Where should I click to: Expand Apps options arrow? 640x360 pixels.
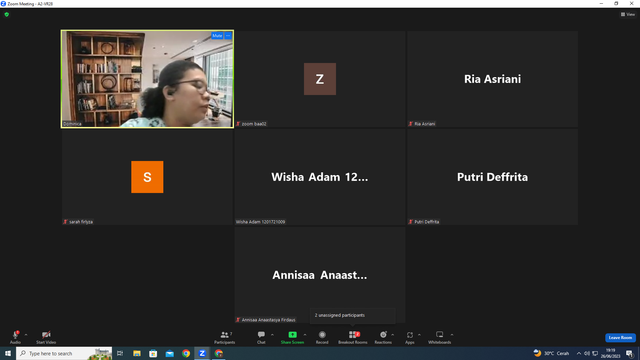click(x=419, y=335)
